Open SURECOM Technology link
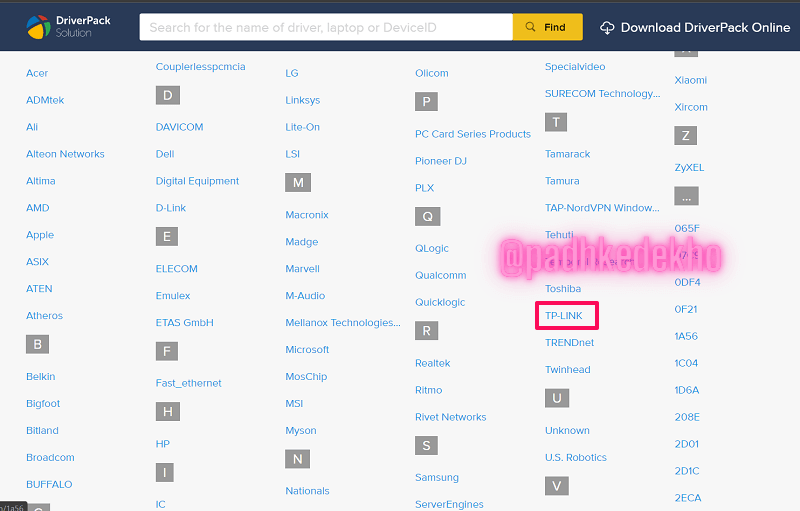The width and height of the screenshot is (800, 511). (603, 93)
